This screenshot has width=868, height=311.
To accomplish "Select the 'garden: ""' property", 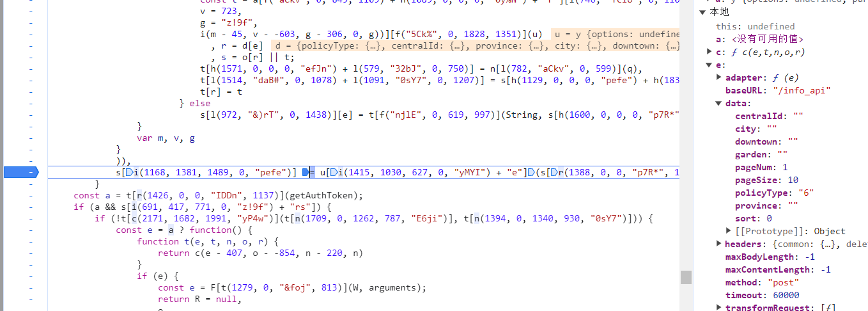I will pyautogui.click(x=761, y=154).
